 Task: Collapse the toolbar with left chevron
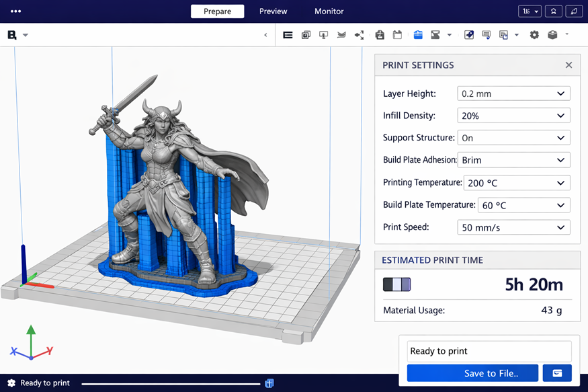[x=265, y=35]
